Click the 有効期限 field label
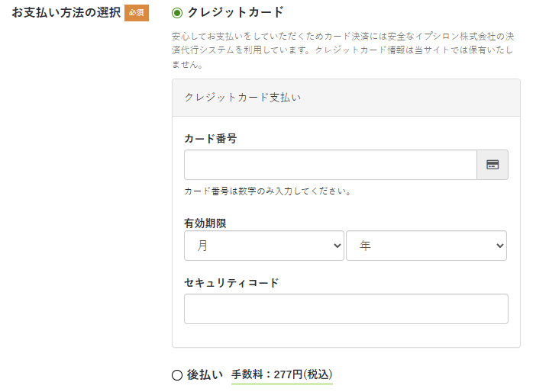 tap(205, 223)
